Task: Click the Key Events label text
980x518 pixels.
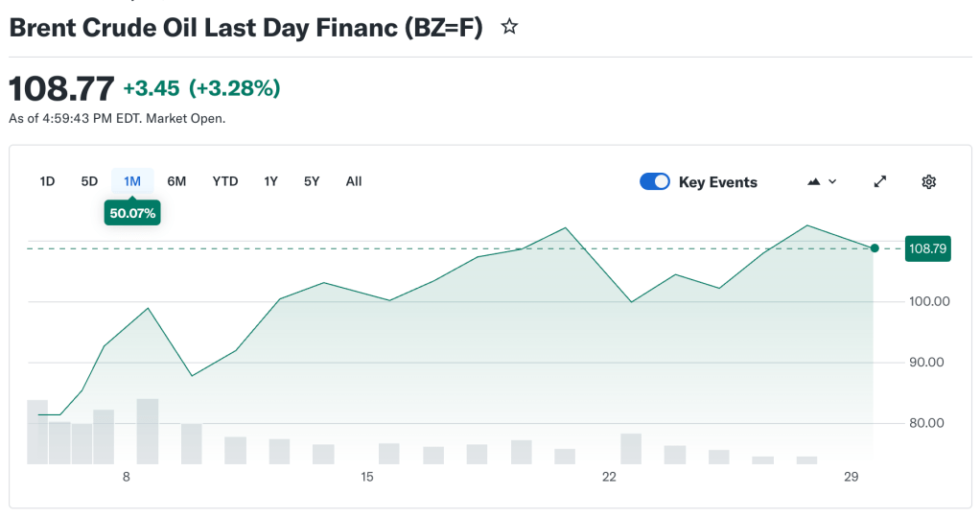Action: (717, 182)
